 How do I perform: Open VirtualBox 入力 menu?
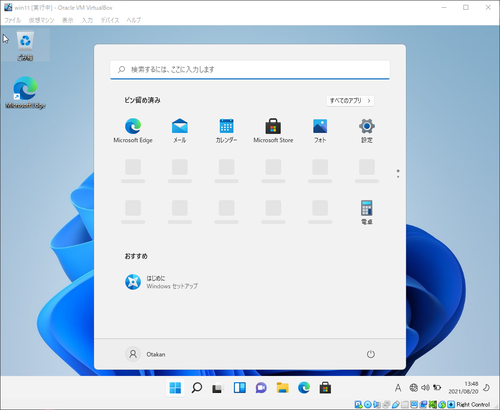(87, 20)
